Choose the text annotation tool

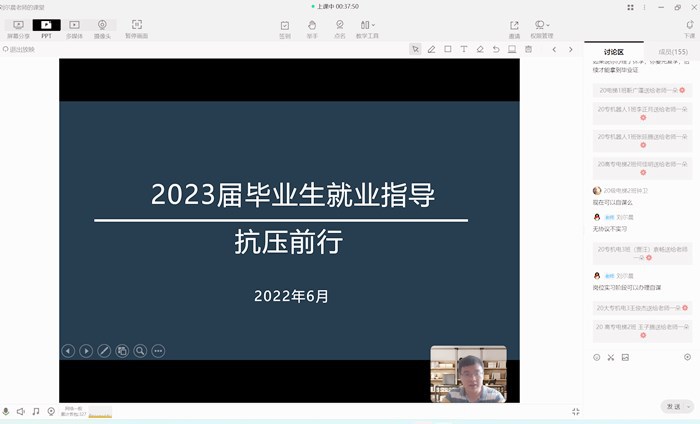point(464,49)
